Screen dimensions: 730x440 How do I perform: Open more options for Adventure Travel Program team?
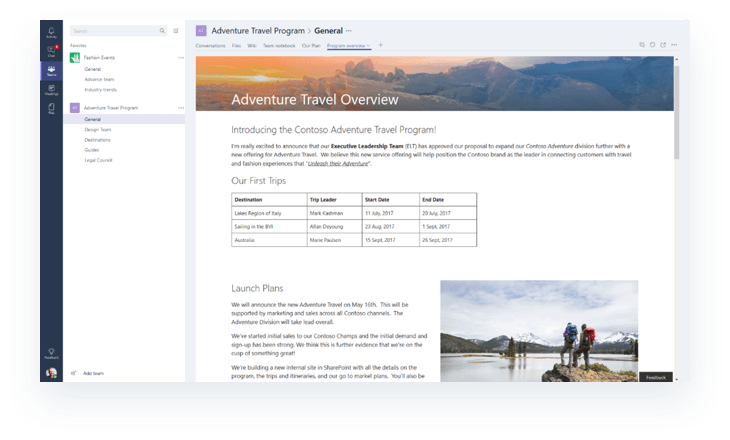click(x=181, y=108)
